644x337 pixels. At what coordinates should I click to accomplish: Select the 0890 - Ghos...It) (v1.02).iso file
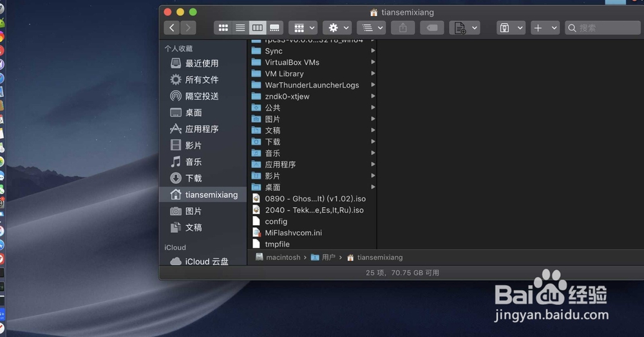[x=312, y=199]
